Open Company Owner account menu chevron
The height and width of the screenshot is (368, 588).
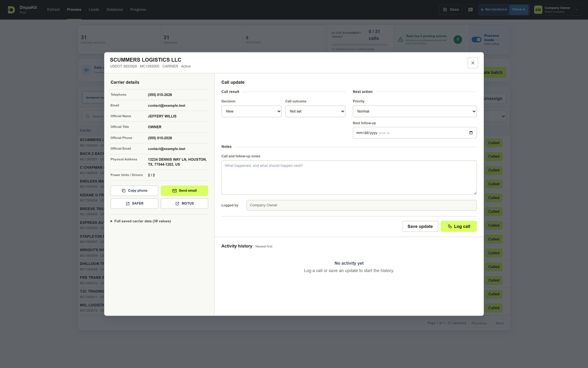577,10
